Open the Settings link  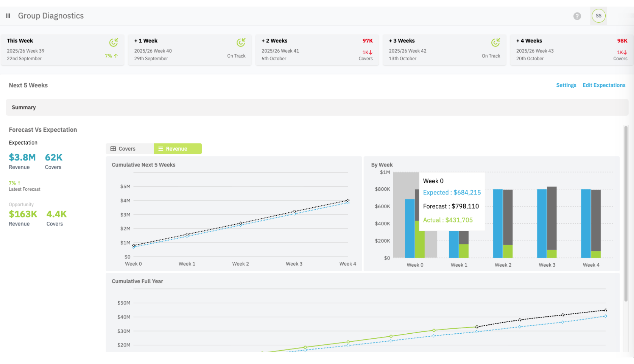pos(566,85)
